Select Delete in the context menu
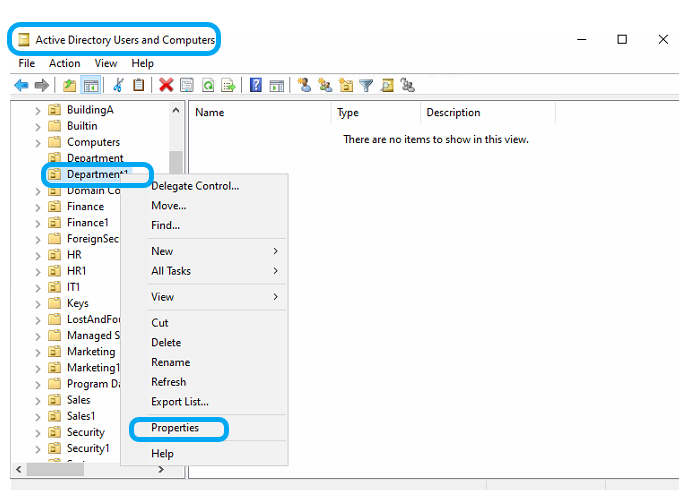The height and width of the screenshot is (496, 686). tap(204, 342)
